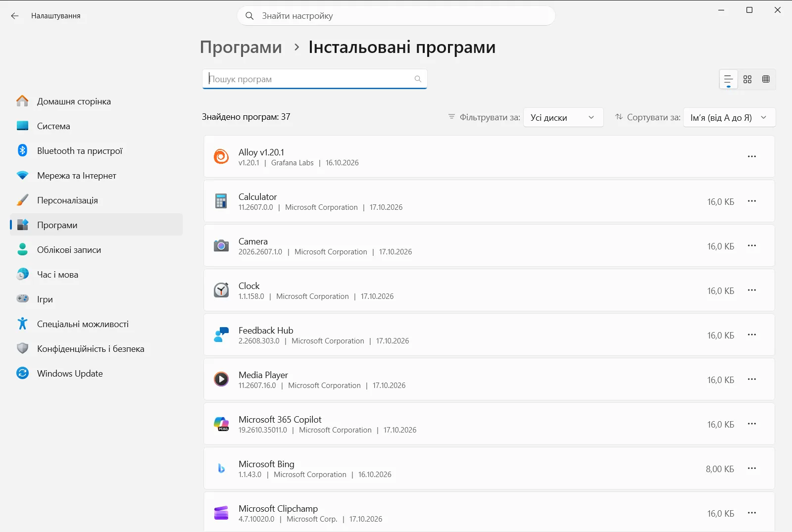Click the Feedback Hub app name

[x=266, y=330]
